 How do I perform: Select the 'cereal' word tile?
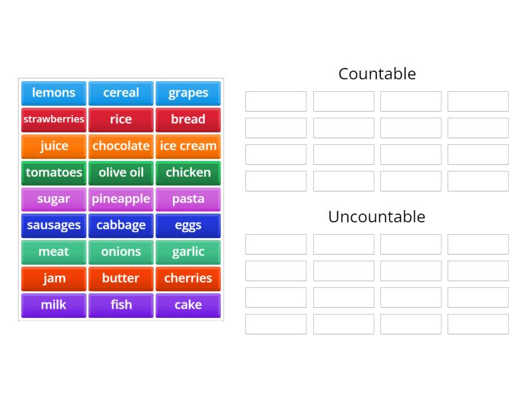[x=120, y=93]
